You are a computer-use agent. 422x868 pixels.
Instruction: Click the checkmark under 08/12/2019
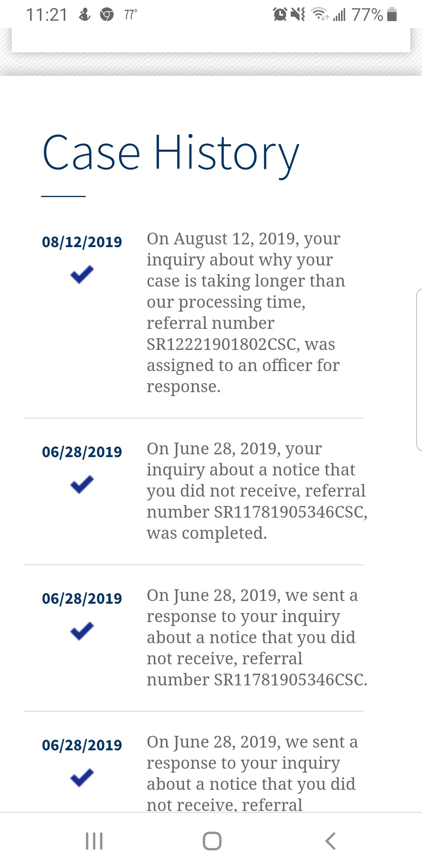pyautogui.click(x=82, y=274)
